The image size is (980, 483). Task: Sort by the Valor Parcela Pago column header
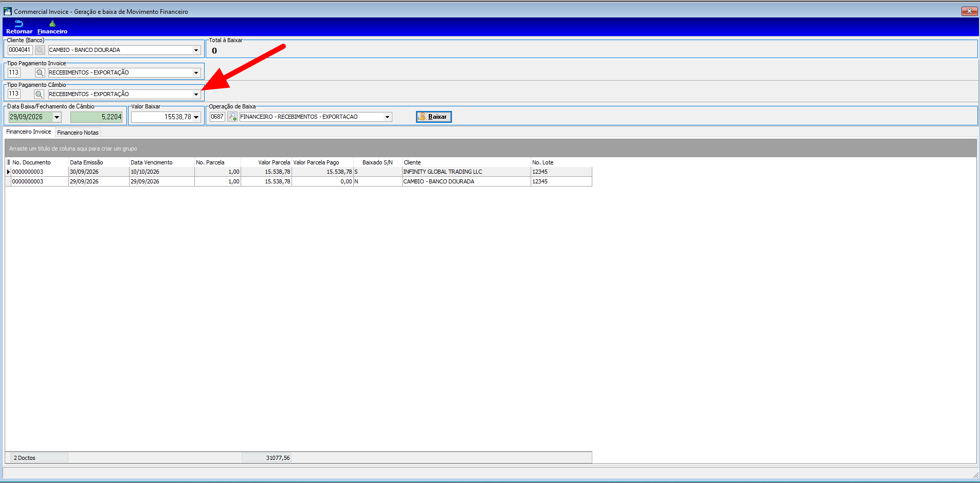(x=322, y=162)
